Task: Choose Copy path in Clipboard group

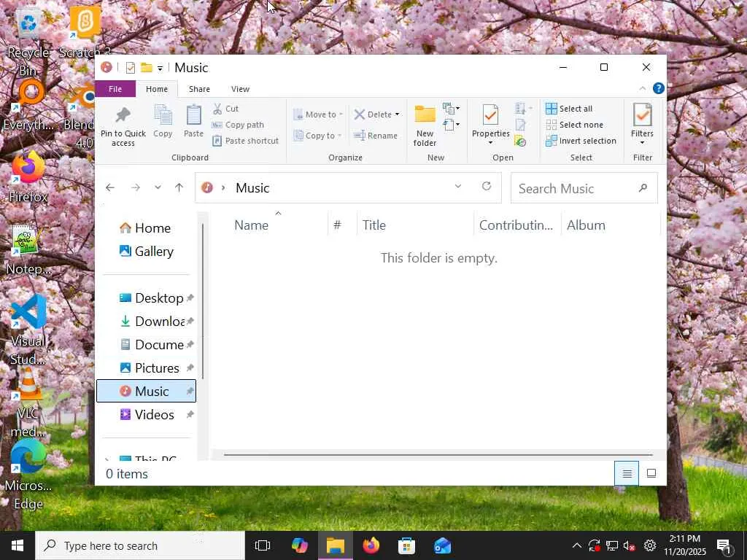Action: pos(238,125)
